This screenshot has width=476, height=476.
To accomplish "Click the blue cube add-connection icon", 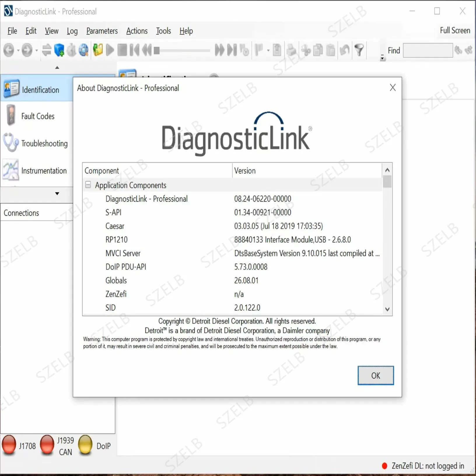I will pyautogui.click(x=59, y=50).
